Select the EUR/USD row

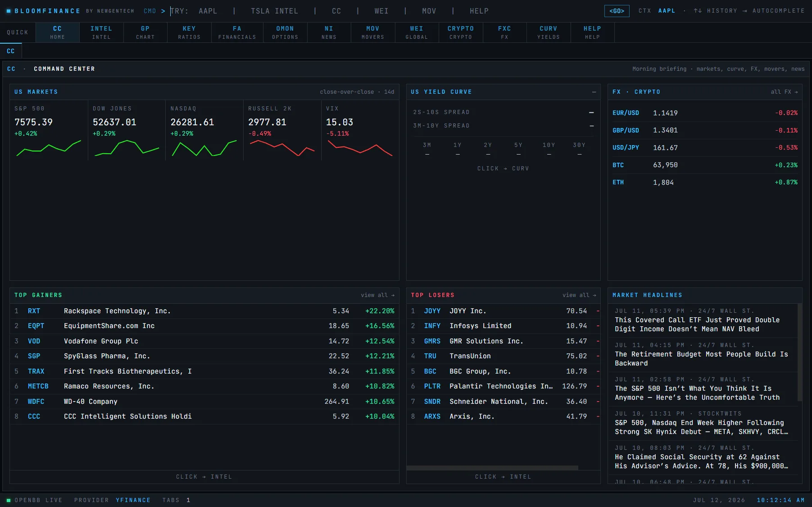pos(705,113)
